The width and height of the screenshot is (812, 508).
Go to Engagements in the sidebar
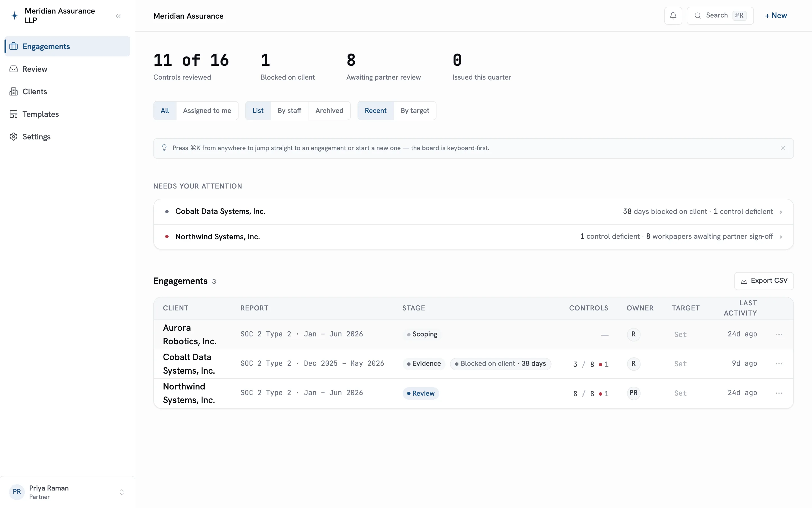point(67,46)
